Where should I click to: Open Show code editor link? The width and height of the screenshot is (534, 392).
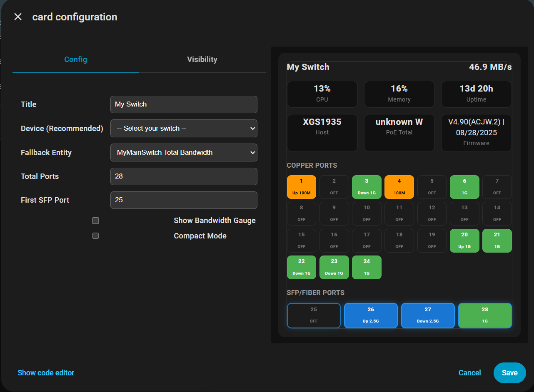(46, 373)
